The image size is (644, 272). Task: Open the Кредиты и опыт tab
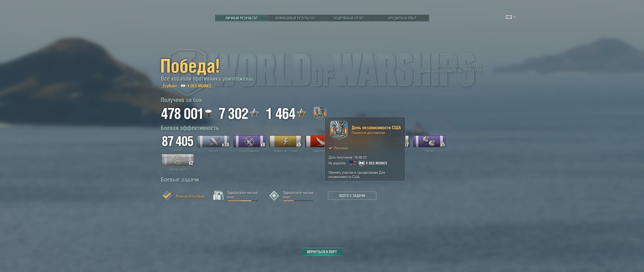[403, 18]
